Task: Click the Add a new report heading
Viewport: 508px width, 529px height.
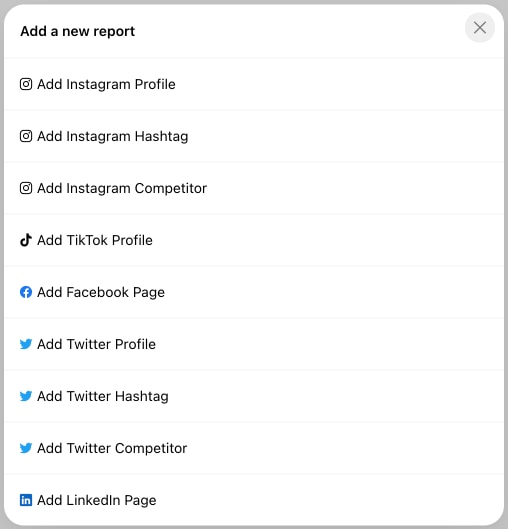Action: pyautogui.click(x=78, y=31)
